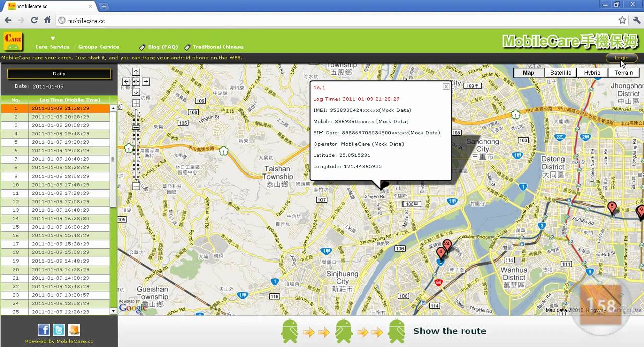644x347 pixels.
Task: Click map marker number 5
Action: tap(612, 208)
